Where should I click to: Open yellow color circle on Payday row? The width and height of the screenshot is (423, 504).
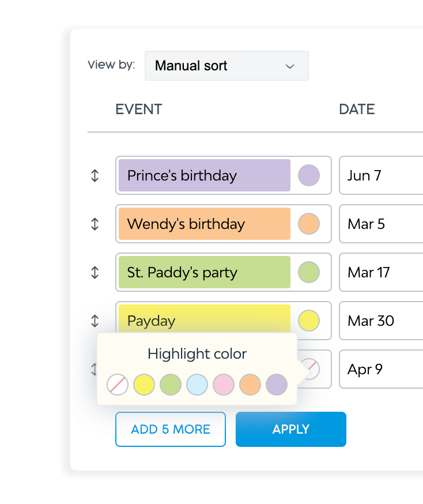point(309,321)
